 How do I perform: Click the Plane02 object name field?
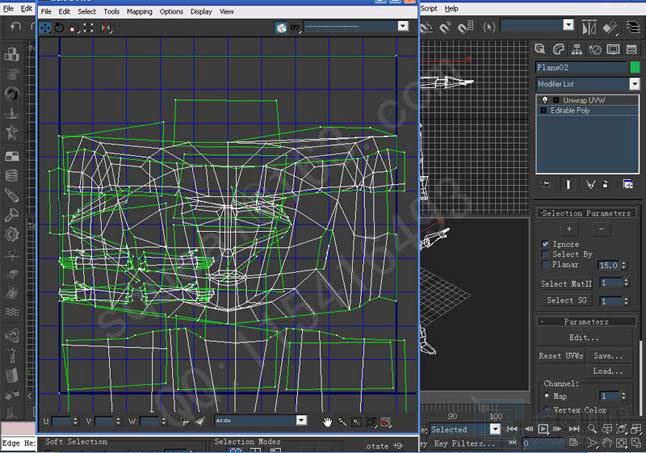(581, 68)
